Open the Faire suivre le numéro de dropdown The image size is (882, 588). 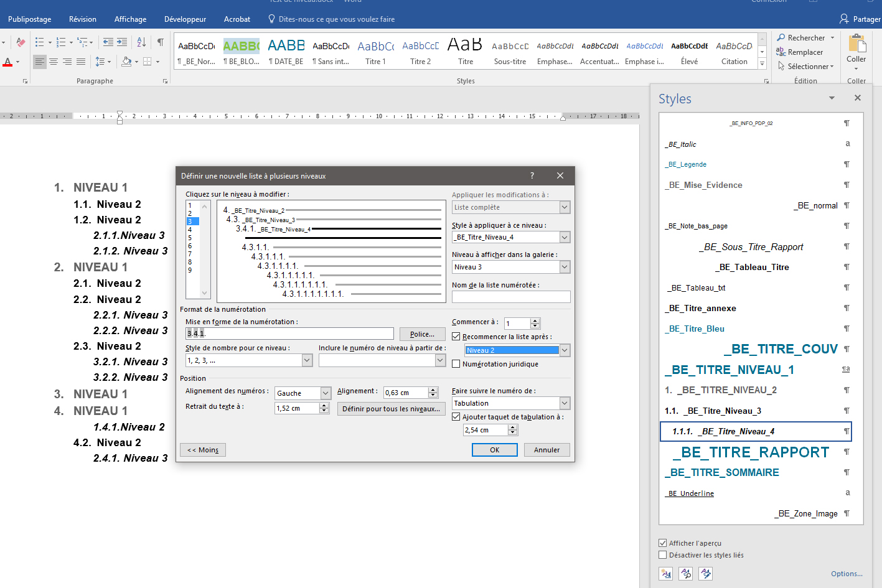point(565,403)
